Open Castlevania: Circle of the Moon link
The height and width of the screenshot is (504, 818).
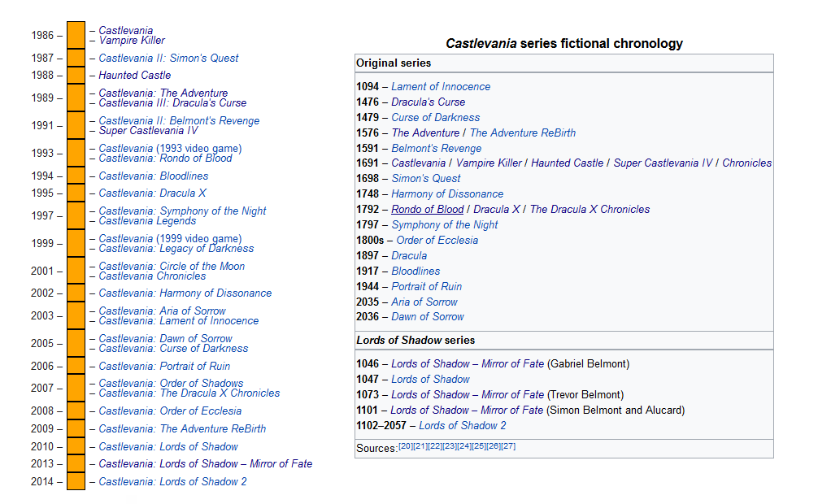[172, 266]
